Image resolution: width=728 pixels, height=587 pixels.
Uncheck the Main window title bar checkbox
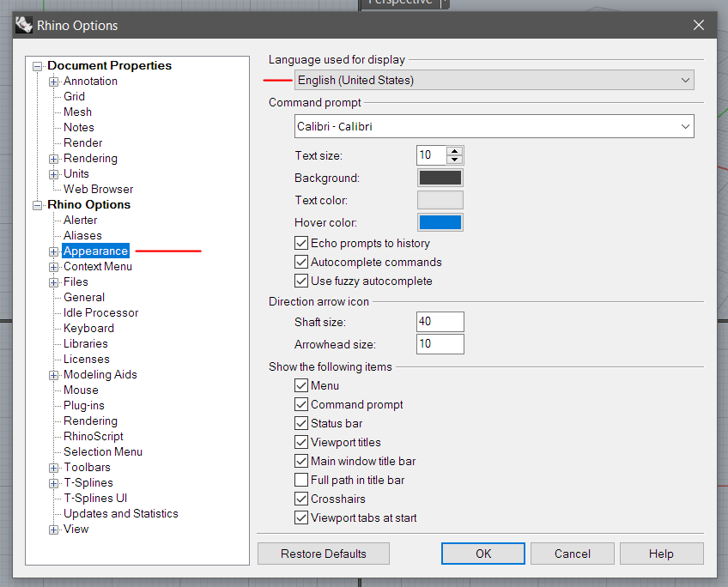click(x=301, y=461)
